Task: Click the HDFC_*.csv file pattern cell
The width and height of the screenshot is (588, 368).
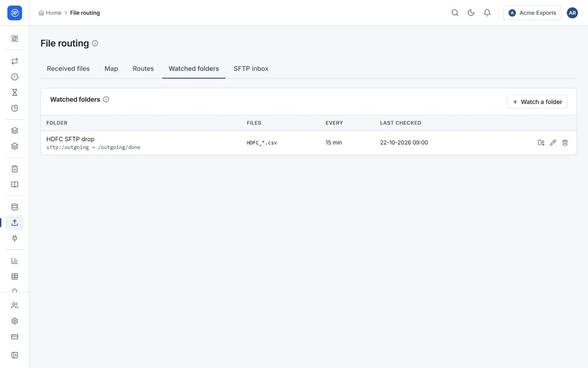Action: pyautogui.click(x=262, y=143)
